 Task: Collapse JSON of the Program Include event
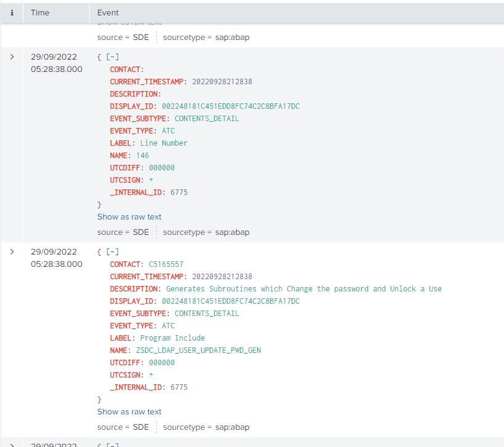[112, 251]
